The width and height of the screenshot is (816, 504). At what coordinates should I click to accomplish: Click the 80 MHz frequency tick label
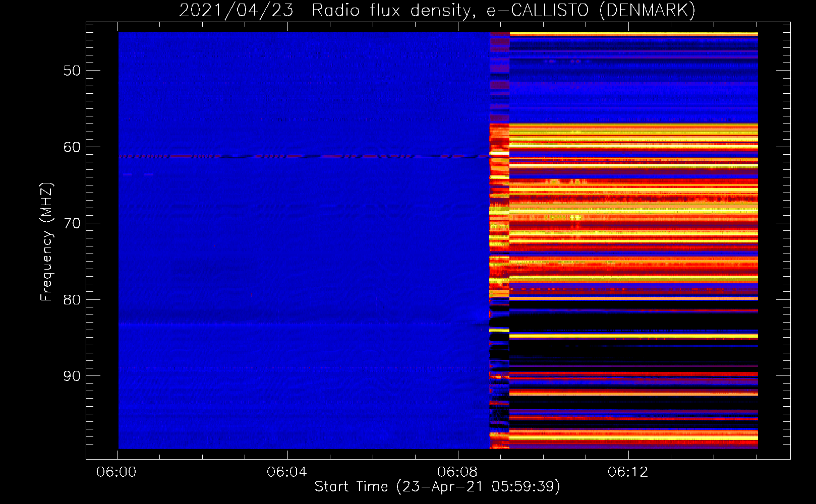(72, 300)
